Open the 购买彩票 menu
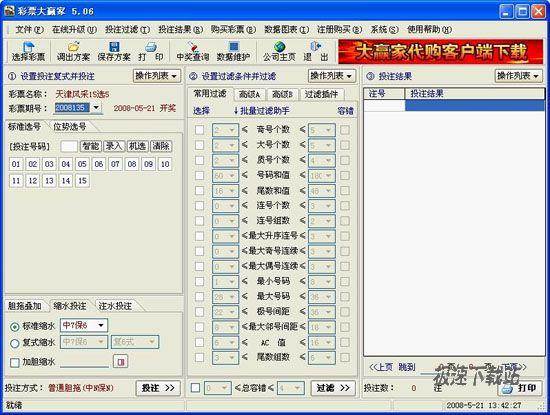The height and width of the screenshot is (415, 550). click(233, 29)
